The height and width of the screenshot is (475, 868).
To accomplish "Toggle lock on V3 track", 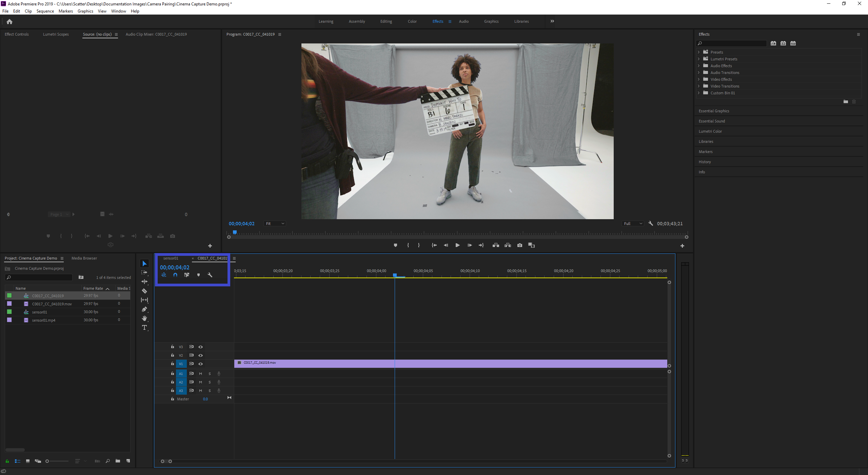I will click(173, 347).
